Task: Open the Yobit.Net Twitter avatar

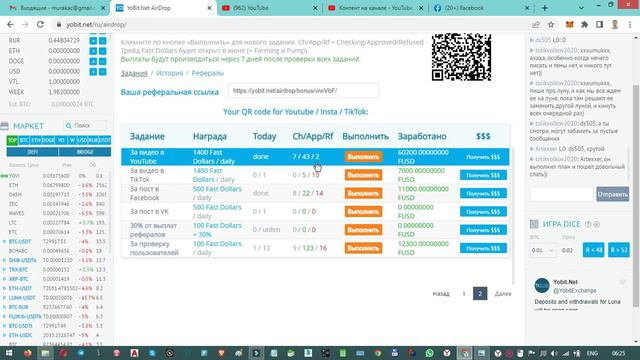Action: click(542, 286)
